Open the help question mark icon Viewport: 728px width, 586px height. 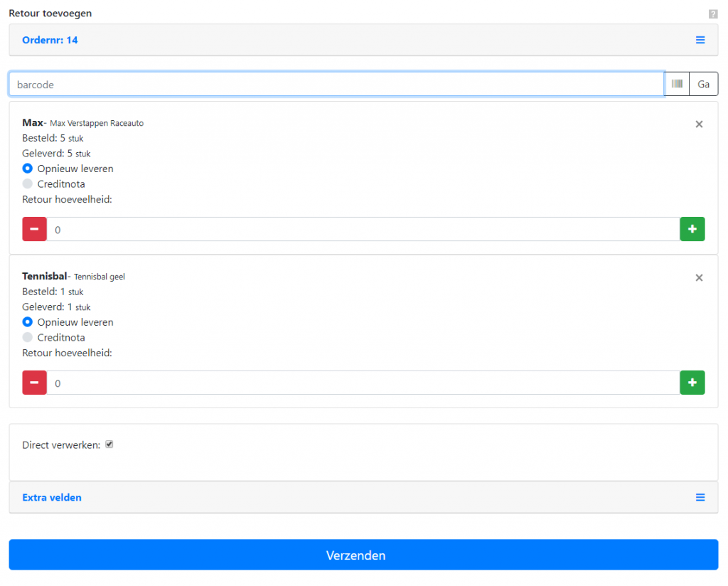point(712,14)
